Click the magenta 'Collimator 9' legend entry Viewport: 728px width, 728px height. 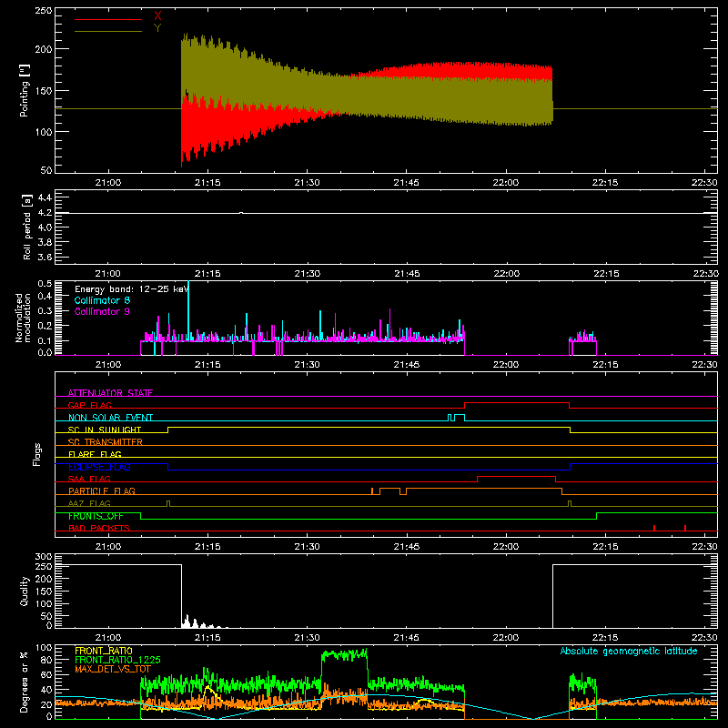coord(102,311)
